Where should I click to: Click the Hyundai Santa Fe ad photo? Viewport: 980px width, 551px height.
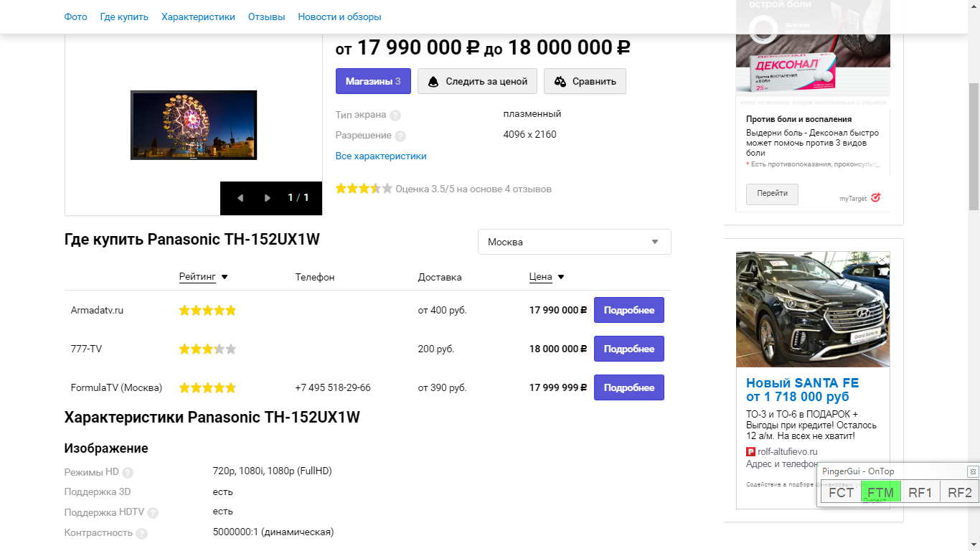click(813, 309)
